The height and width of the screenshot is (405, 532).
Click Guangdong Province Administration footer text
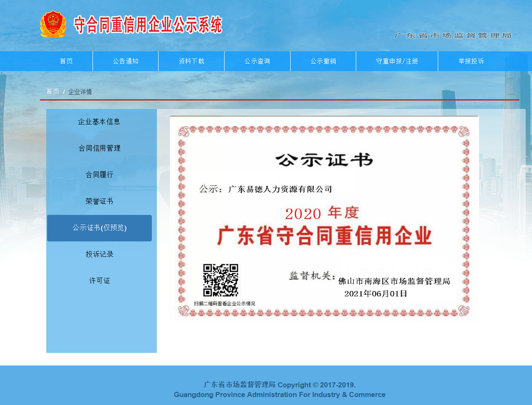point(280,394)
